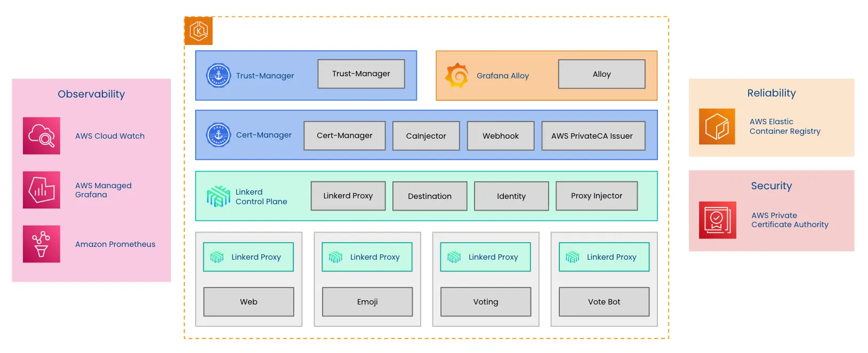This screenshot has width=868, height=353.
Task: Select the CaInjector component box
Action: pyautogui.click(x=426, y=136)
